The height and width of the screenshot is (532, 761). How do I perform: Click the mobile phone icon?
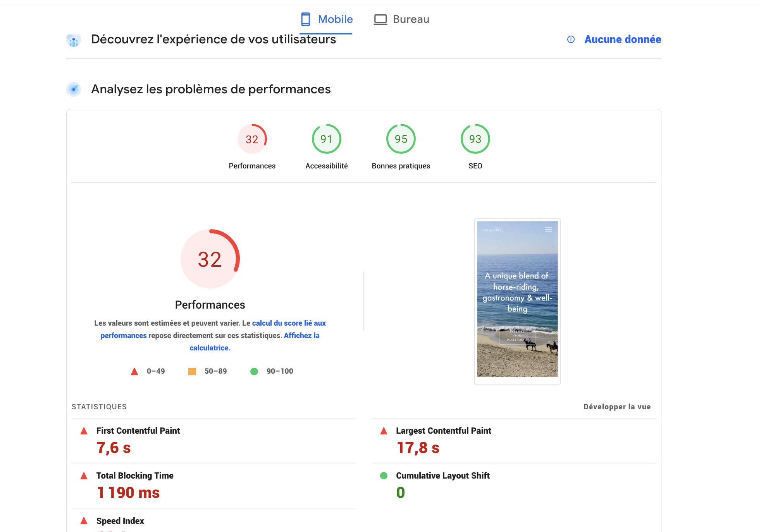[x=305, y=19]
